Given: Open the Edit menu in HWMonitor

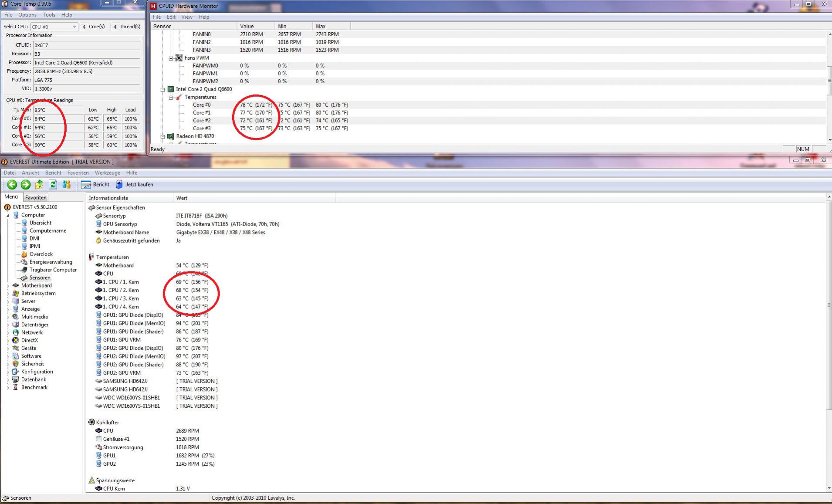Looking at the screenshot, I should (x=171, y=17).
